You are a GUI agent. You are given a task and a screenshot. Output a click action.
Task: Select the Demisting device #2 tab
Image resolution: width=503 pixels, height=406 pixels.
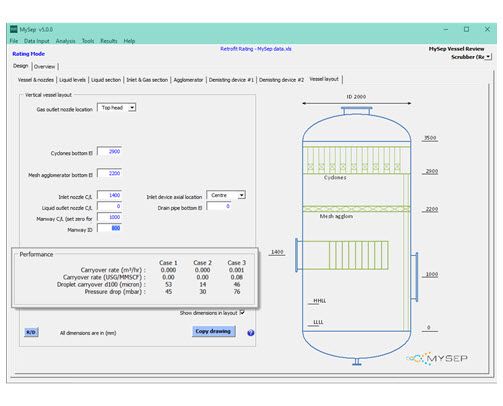[282, 80]
